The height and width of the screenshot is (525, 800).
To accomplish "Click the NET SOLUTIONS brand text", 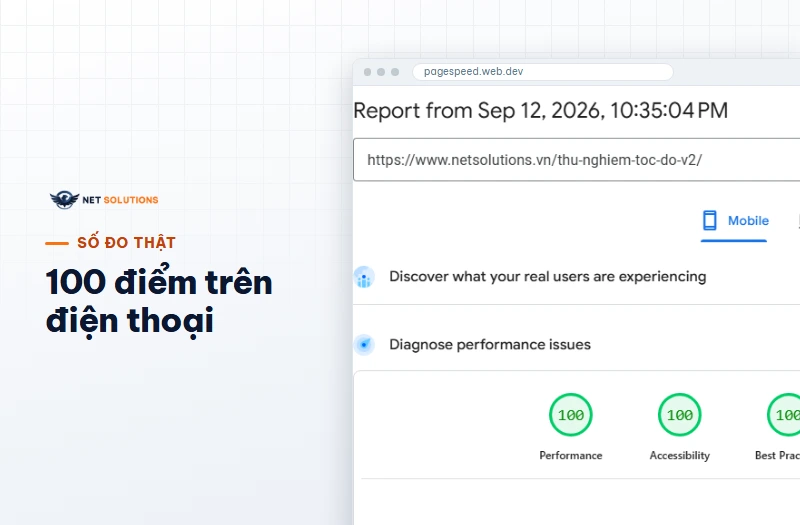I will (x=120, y=200).
